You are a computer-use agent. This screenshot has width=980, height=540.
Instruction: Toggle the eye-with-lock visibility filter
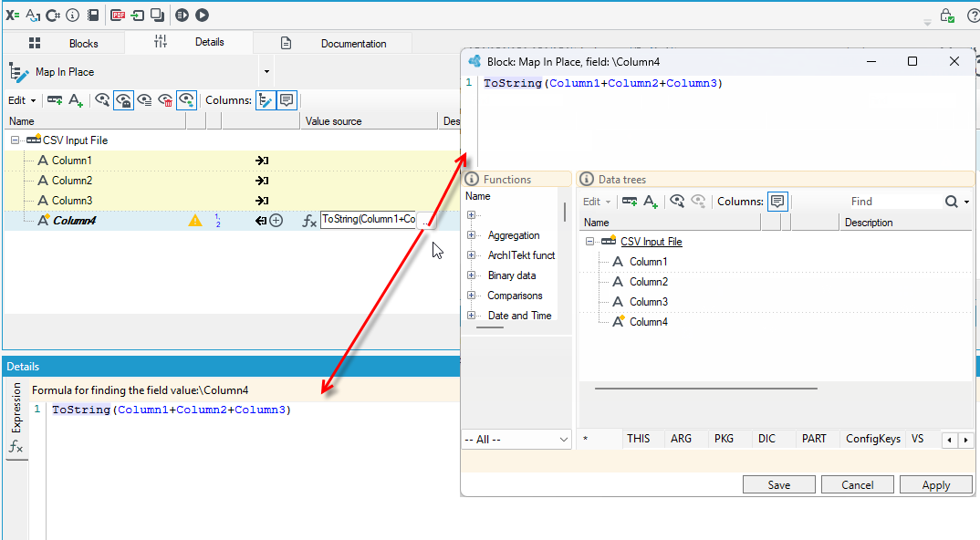click(123, 100)
